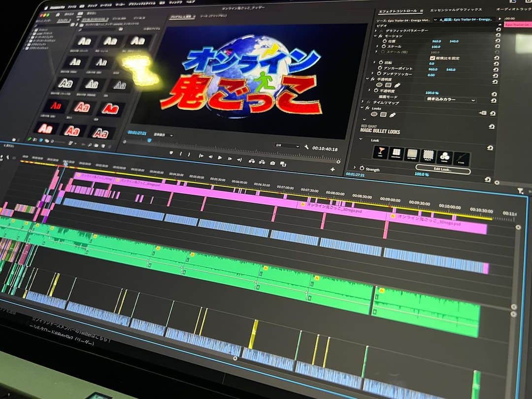This screenshot has width=532, height=399.
Task: Toggle the fx switch for Looks
Action: point(367,108)
